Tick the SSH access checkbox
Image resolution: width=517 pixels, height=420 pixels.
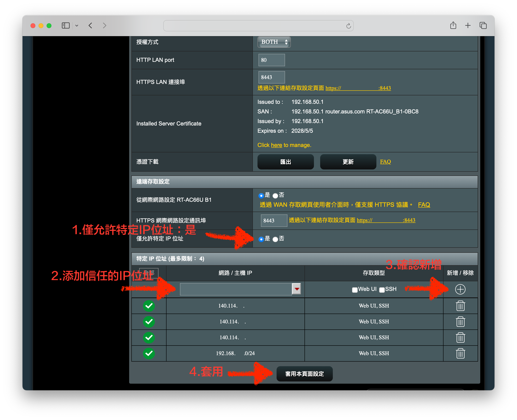(382, 290)
